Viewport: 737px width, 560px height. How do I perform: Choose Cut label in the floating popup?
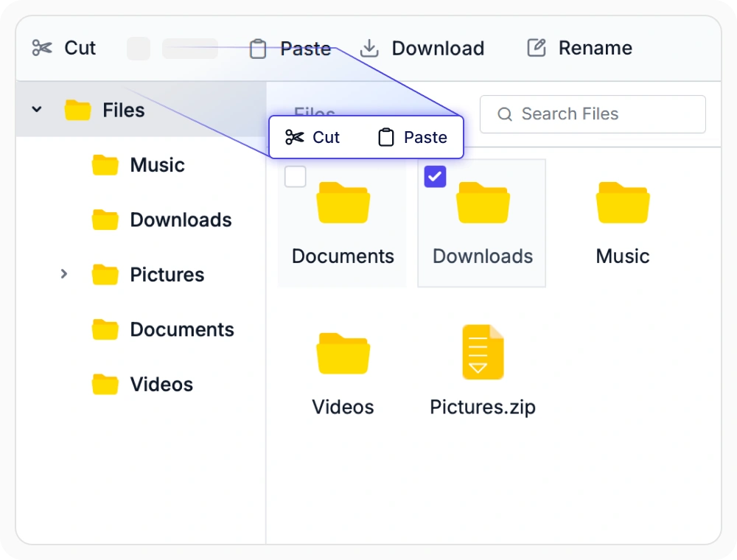click(x=326, y=137)
